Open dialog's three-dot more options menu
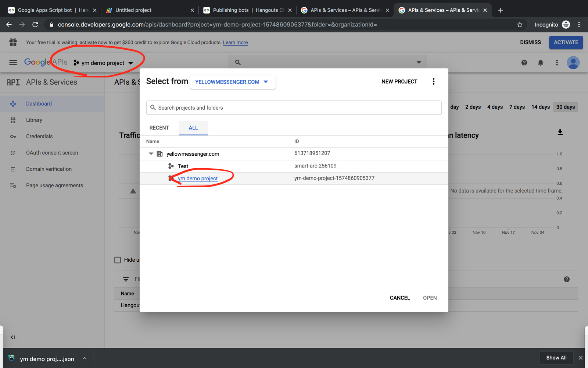Image resolution: width=588 pixels, height=368 pixels. (x=434, y=81)
